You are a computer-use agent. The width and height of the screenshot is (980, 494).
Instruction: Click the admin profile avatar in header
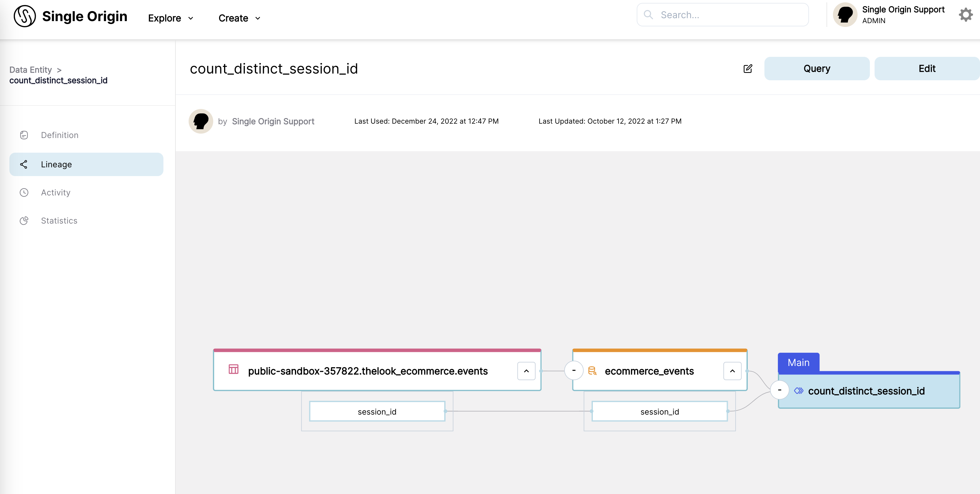(845, 15)
